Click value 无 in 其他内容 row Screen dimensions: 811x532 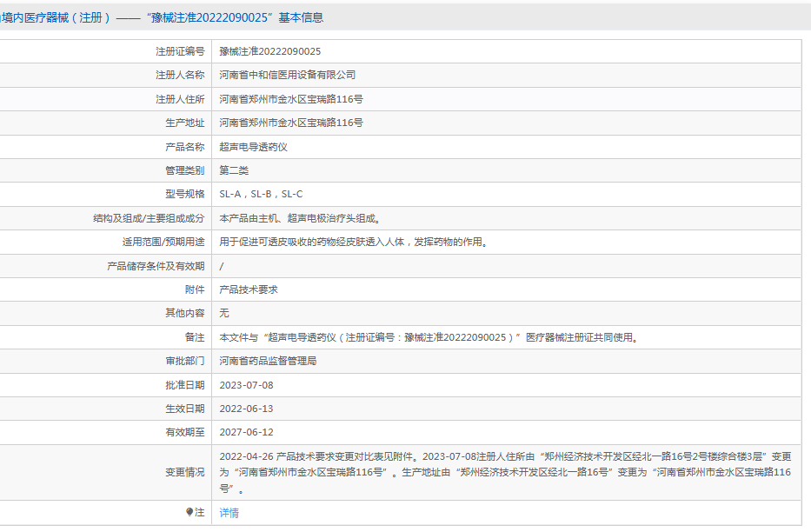pyautogui.click(x=224, y=313)
